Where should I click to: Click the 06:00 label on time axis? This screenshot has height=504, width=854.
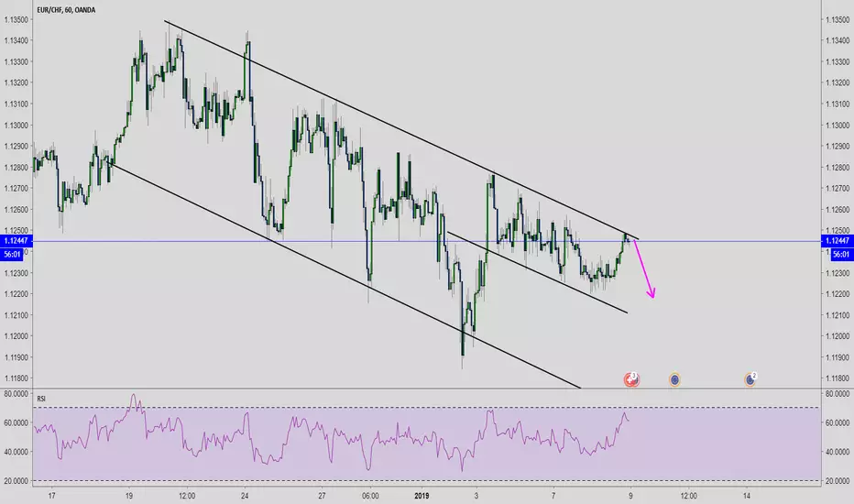[x=370, y=496]
